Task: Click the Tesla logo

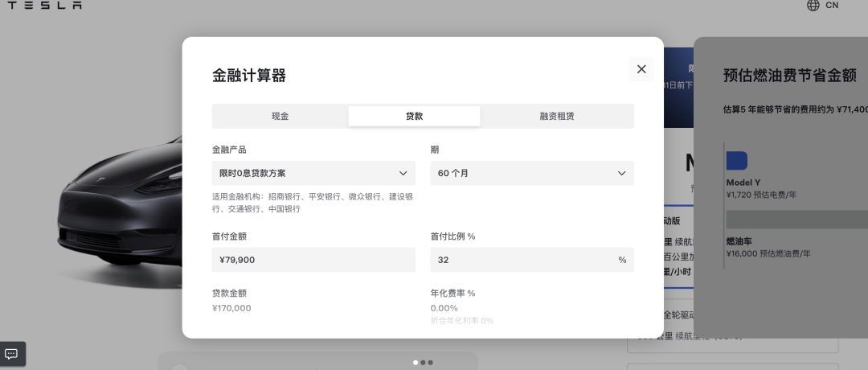Action: tap(44, 5)
